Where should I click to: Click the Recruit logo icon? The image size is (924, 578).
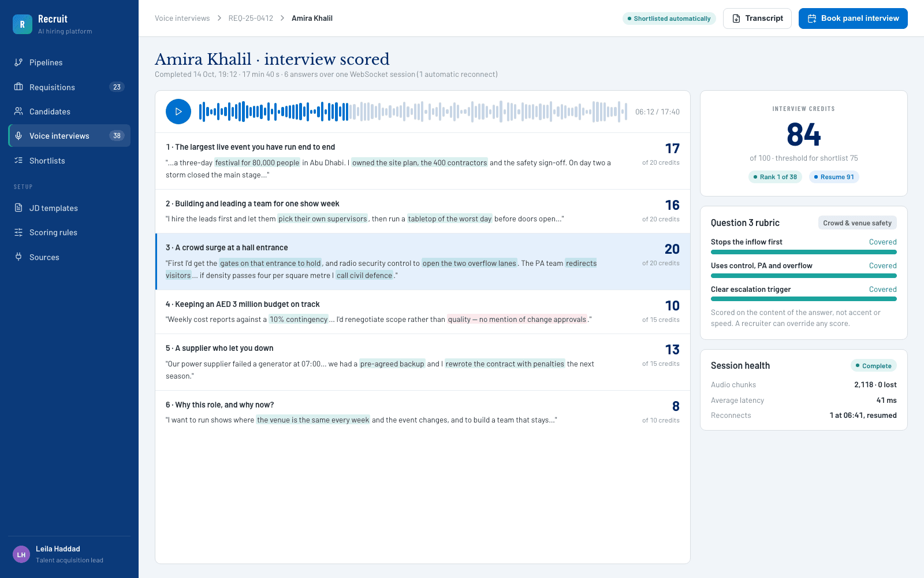pos(23,24)
